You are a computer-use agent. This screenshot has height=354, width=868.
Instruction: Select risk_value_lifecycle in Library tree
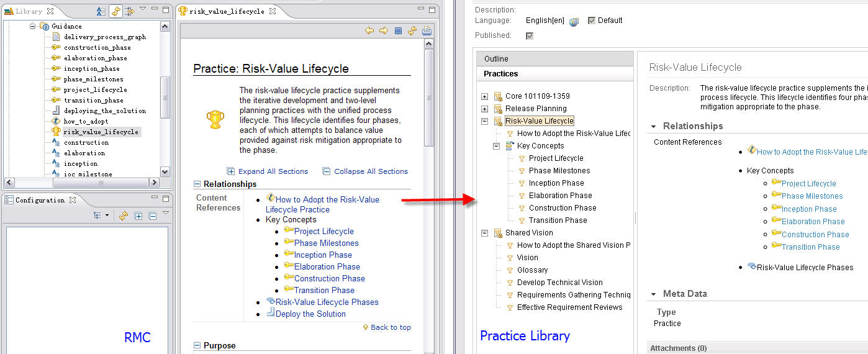(101, 132)
